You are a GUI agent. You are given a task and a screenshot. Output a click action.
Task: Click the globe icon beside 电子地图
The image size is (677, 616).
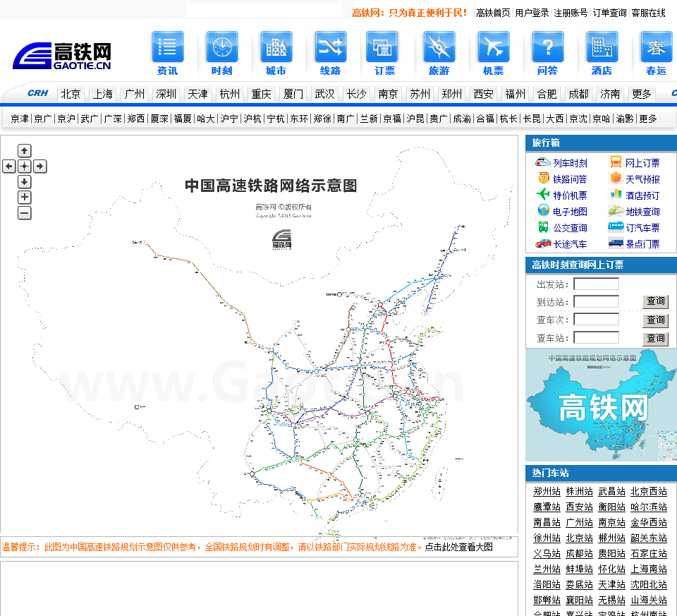coord(544,210)
